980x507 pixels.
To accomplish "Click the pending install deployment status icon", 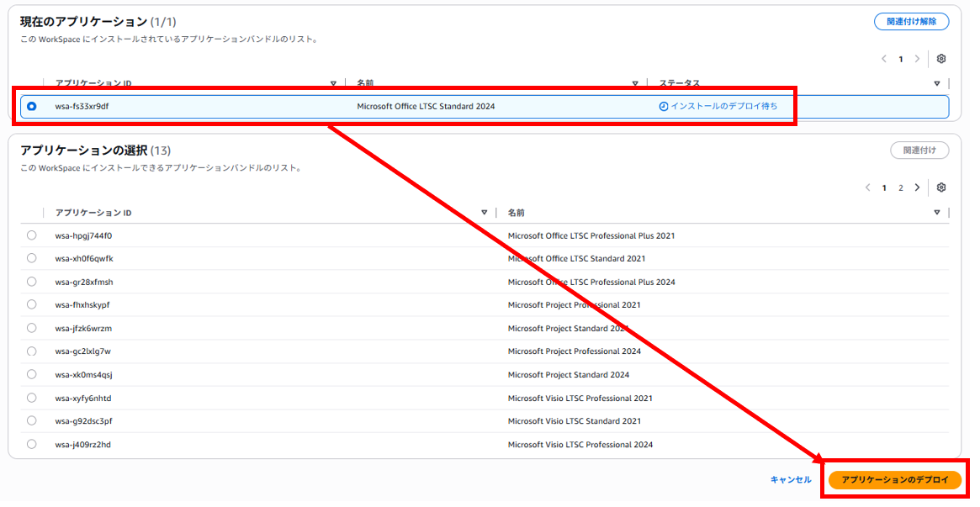I will coord(663,107).
